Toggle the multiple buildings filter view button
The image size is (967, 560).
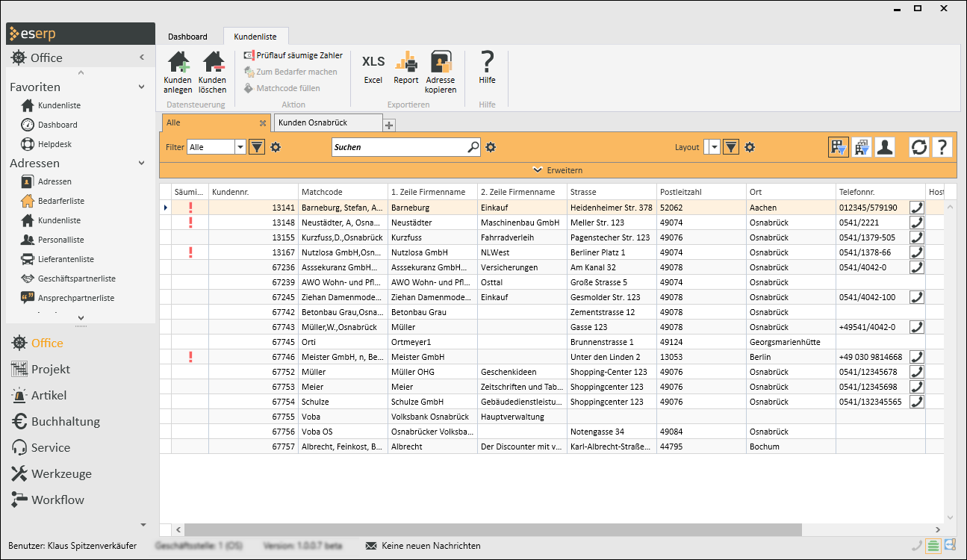862,147
